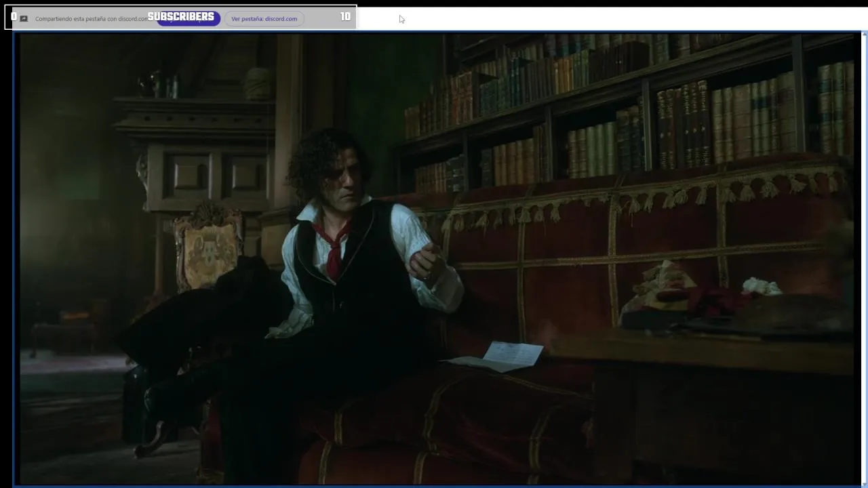The width and height of the screenshot is (868, 488).
Task: Click the 'Compartiendo esta pestaña con discord.com' text
Action: click(91, 19)
